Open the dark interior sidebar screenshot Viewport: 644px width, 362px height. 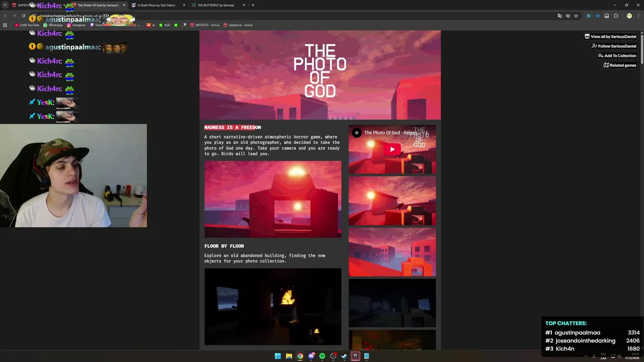(x=392, y=303)
